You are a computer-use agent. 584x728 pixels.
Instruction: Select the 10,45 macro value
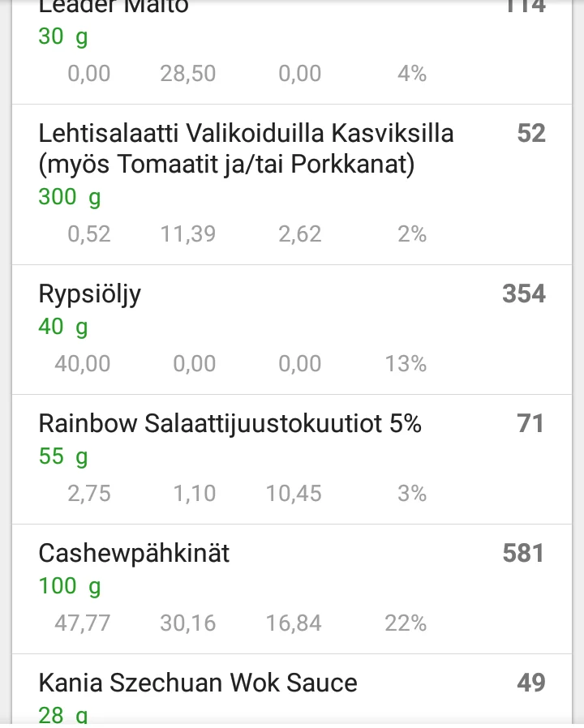pyautogui.click(x=294, y=493)
